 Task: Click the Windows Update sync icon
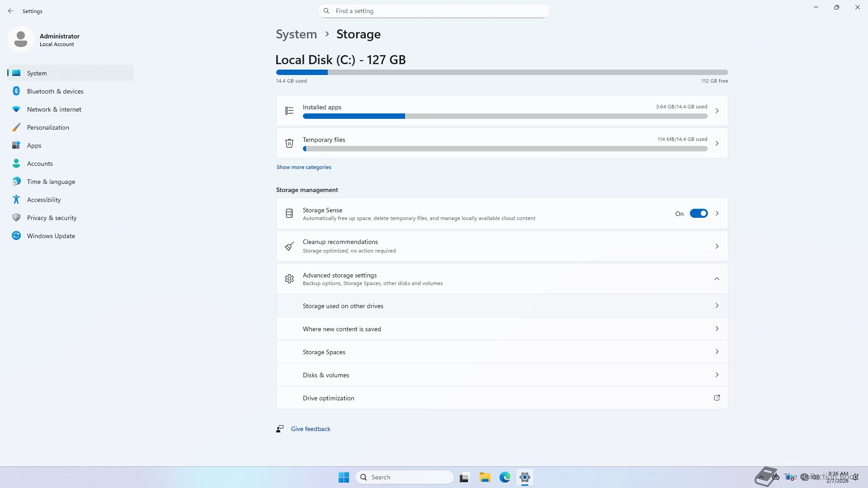16,235
